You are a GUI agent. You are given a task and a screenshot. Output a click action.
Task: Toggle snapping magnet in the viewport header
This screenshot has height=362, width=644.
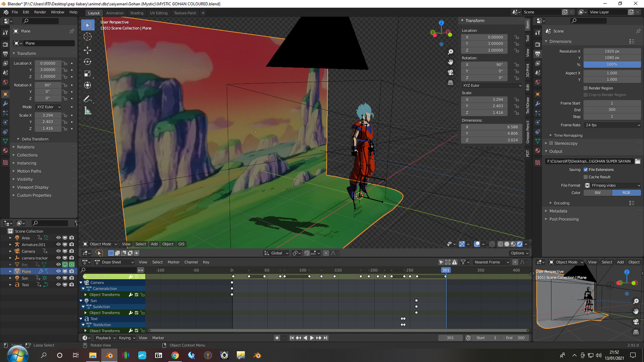point(307,253)
